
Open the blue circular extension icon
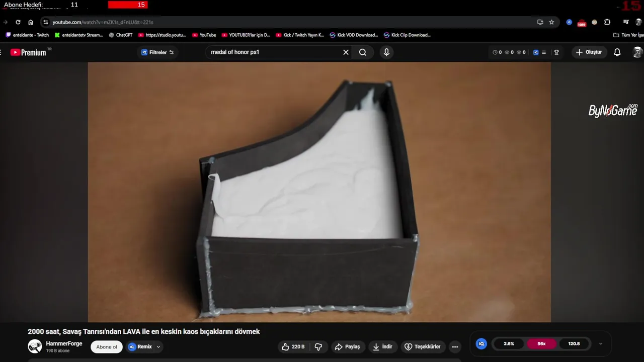(x=569, y=22)
